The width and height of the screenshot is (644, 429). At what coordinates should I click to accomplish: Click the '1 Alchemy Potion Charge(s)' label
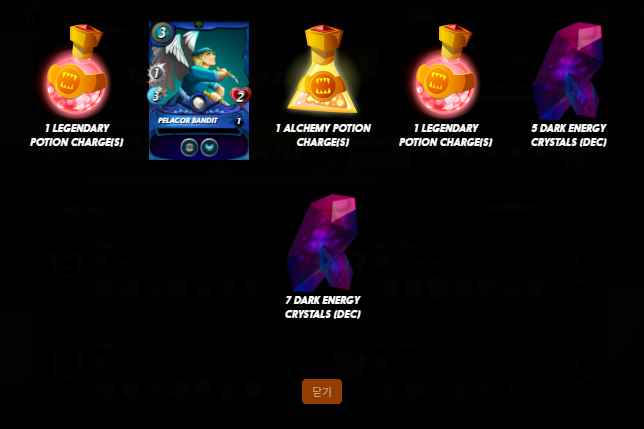pos(323,135)
